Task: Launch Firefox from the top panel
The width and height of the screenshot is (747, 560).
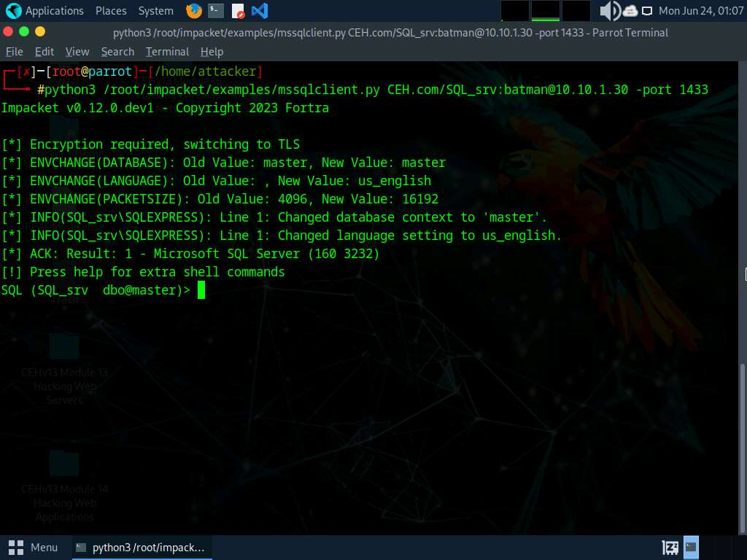Action: click(x=193, y=11)
